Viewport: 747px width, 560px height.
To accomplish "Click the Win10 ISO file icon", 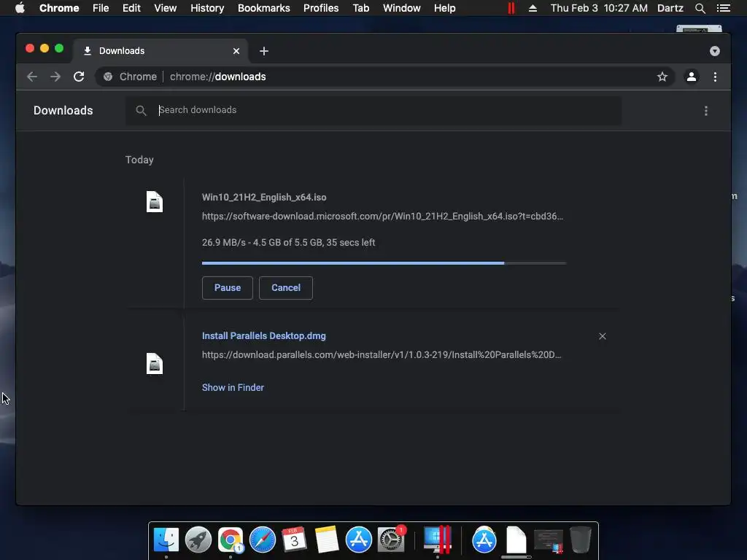I will (x=155, y=201).
